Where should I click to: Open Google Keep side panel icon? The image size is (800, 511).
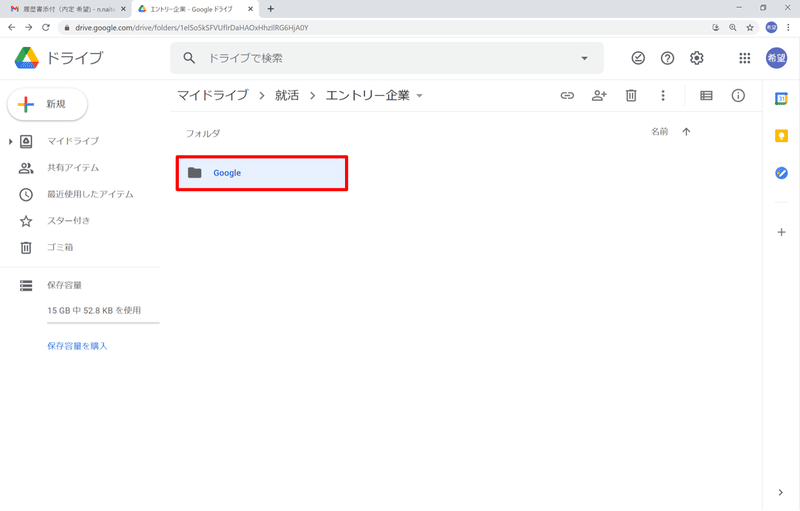click(781, 136)
